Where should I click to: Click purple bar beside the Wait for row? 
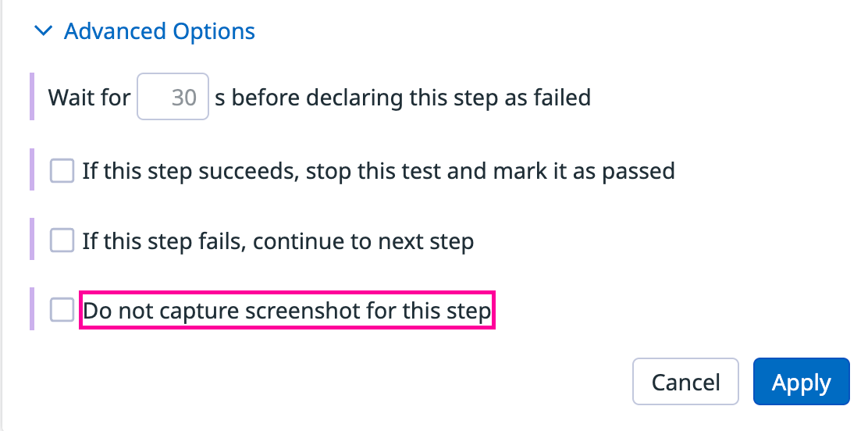point(32,97)
